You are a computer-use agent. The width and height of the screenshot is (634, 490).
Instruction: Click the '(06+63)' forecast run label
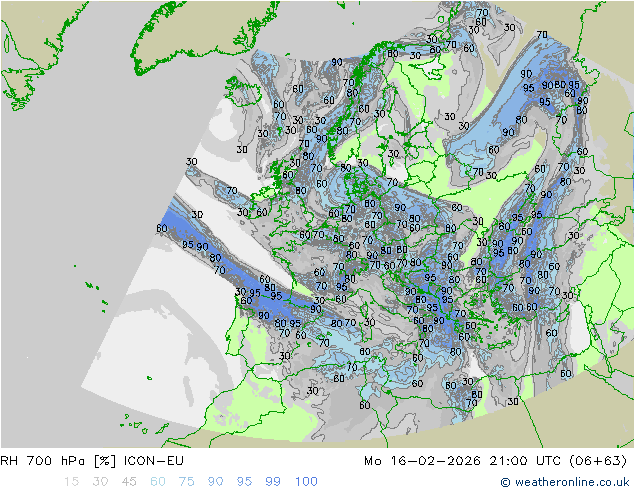pyautogui.click(x=598, y=460)
